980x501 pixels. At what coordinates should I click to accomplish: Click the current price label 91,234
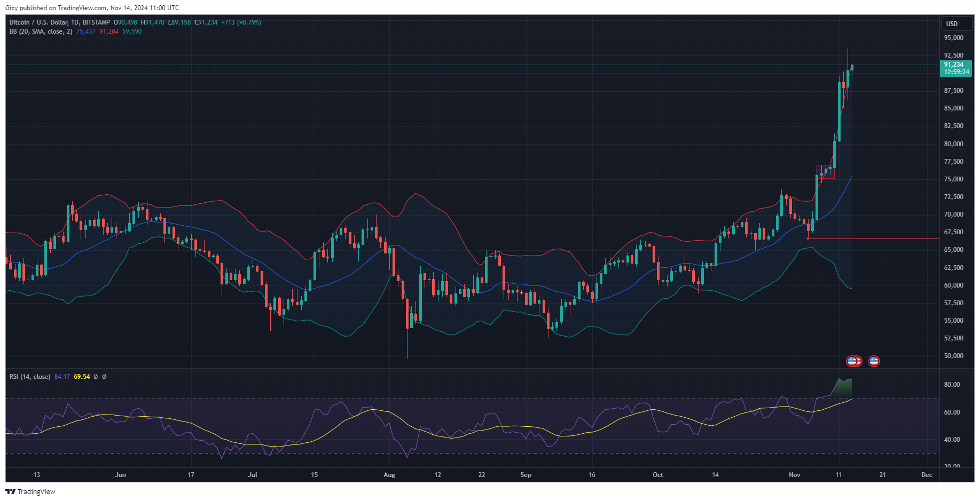click(954, 65)
